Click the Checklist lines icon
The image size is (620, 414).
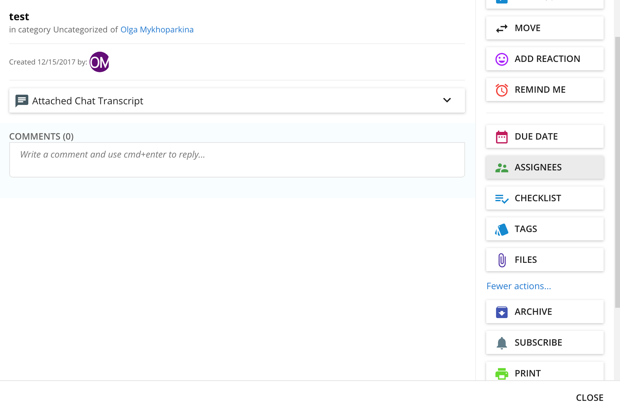[501, 198]
